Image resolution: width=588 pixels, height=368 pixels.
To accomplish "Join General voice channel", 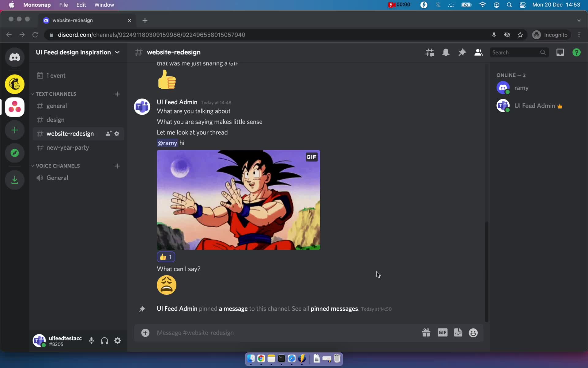I will point(78,178).
